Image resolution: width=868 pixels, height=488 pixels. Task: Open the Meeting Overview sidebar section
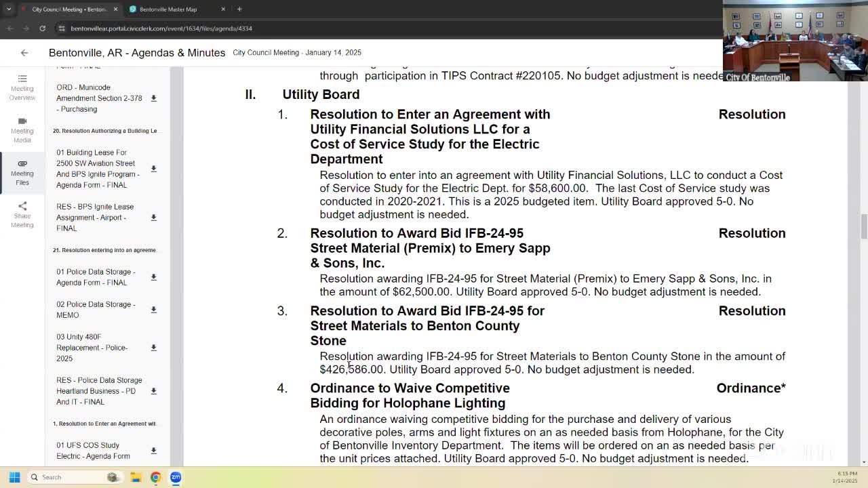click(x=22, y=87)
